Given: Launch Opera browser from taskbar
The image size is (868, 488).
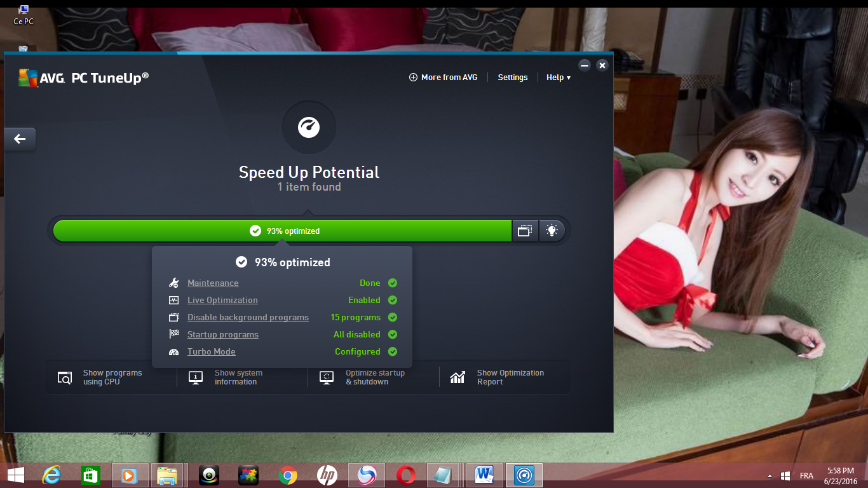Looking at the screenshot, I should tap(406, 475).
